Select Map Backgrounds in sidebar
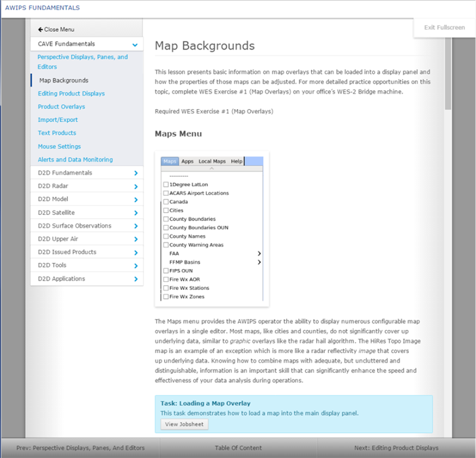This screenshot has width=476, height=458. point(64,81)
